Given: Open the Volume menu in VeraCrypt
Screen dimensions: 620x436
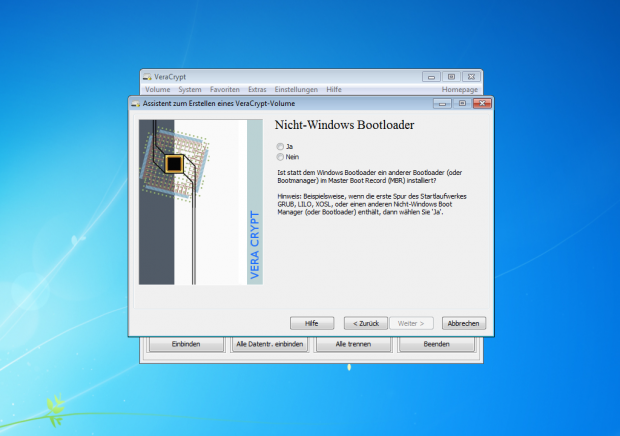Looking at the screenshot, I should point(157,90).
